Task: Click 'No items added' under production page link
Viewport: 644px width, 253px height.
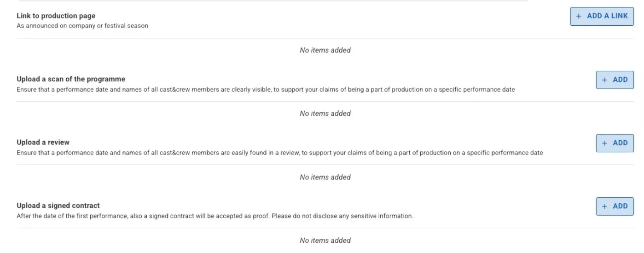Action: [325, 50]
